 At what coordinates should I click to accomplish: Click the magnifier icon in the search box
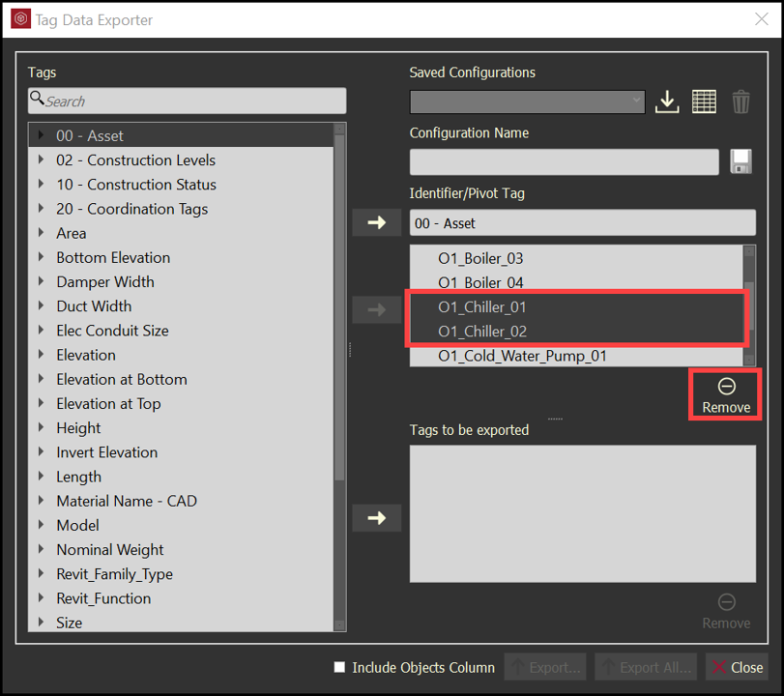[x=37, y=100]
